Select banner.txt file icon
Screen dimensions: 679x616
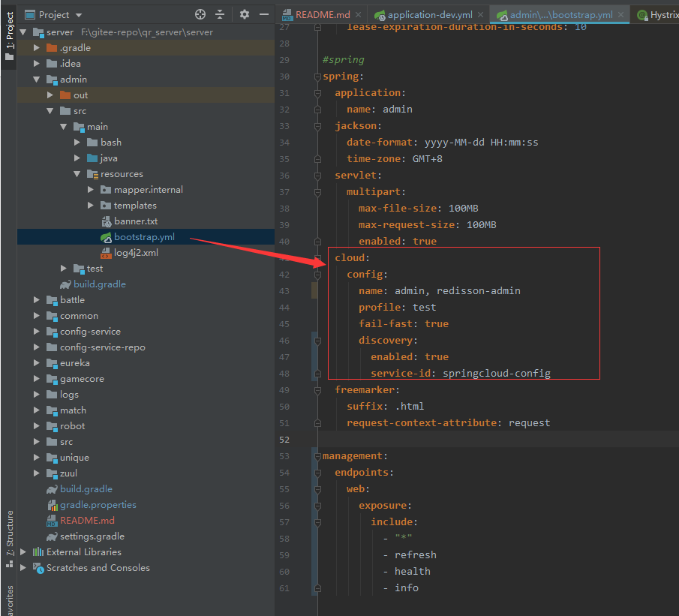pos(106,221)
